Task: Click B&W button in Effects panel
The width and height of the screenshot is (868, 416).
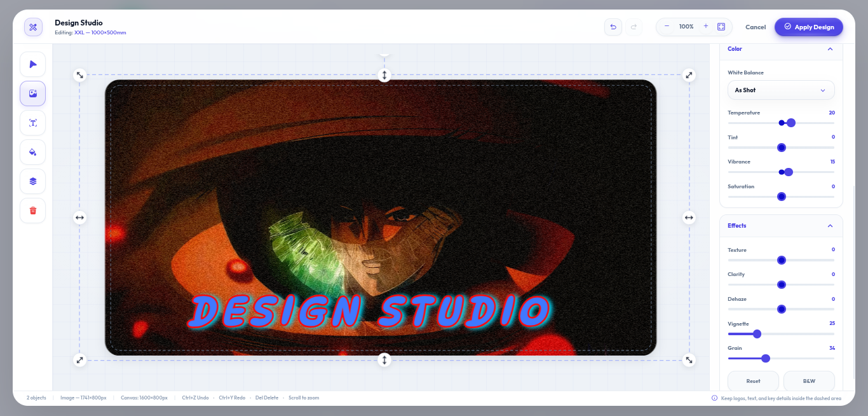Action: (x=809, y=381)
